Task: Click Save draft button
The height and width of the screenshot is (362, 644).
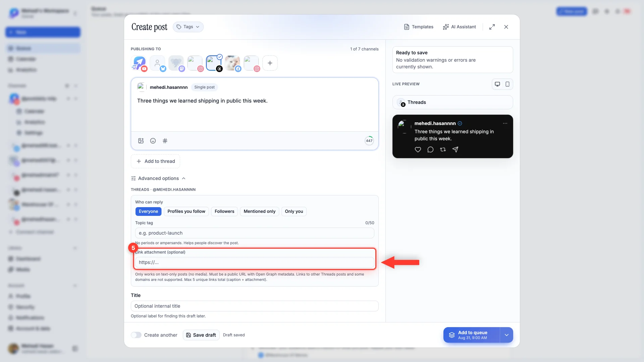Action: tap(201, 335)
